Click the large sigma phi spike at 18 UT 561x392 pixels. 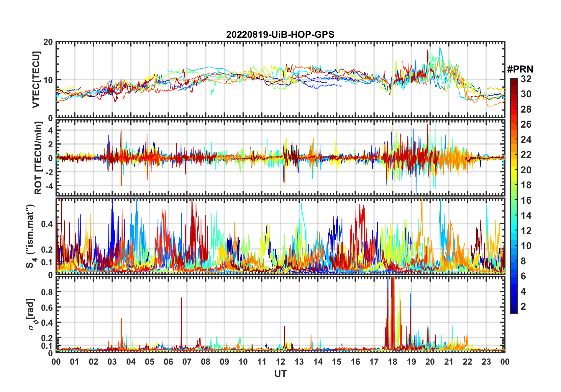[392, 312]
